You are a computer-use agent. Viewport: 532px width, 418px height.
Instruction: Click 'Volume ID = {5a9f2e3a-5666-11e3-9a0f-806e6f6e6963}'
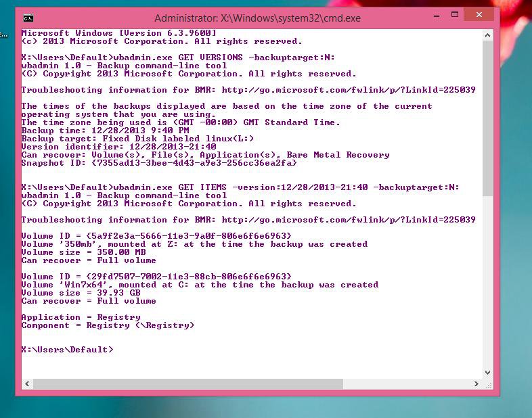[x=156, y=236]
